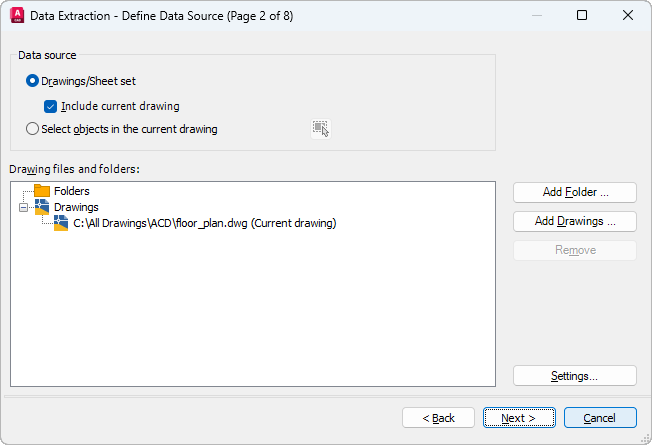The width and height of the screenshot is (652, 445).
Task: Choose Select objects in the current drawing
Action: (33, 129)
